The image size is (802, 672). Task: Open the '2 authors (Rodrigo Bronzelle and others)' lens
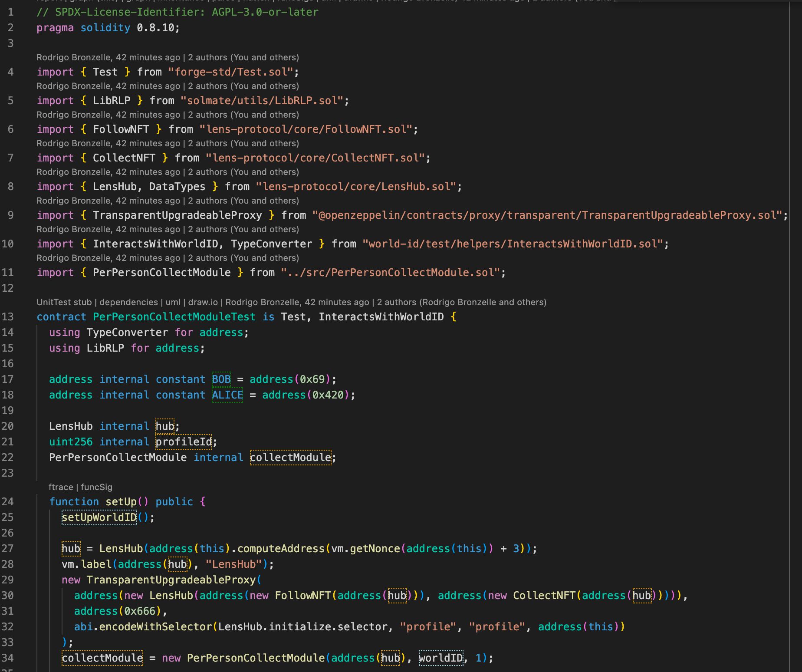(x=462, y=302)
